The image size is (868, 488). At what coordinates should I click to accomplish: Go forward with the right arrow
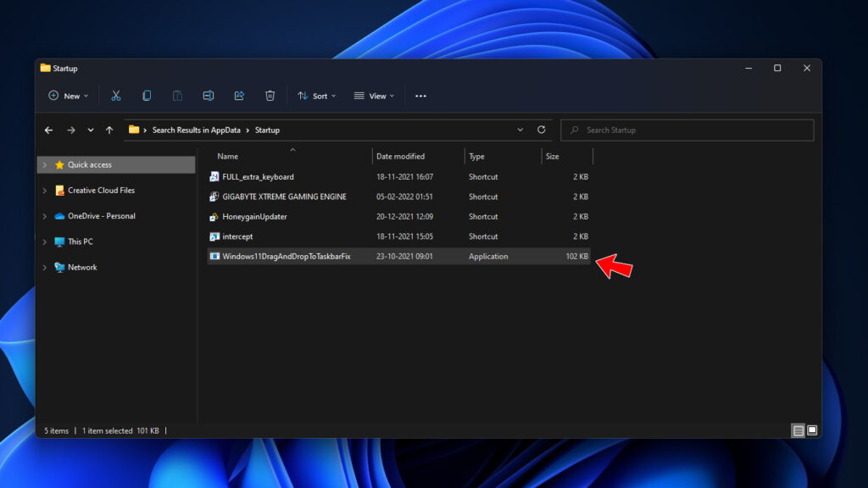(71, 130)
